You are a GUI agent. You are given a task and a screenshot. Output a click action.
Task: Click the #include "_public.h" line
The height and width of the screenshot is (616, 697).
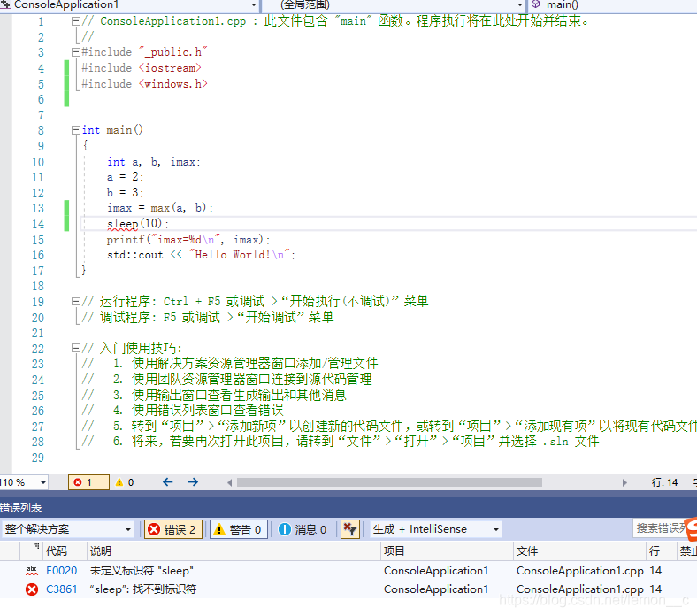tap(144, 52)
